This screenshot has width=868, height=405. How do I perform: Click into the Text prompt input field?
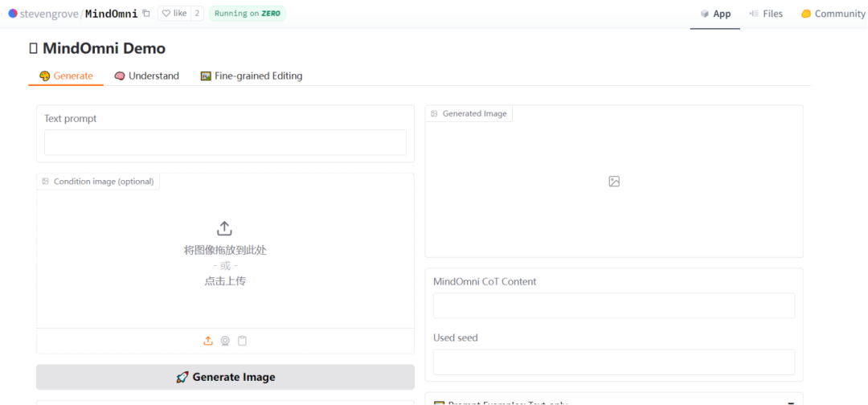(x=225, y=142)
